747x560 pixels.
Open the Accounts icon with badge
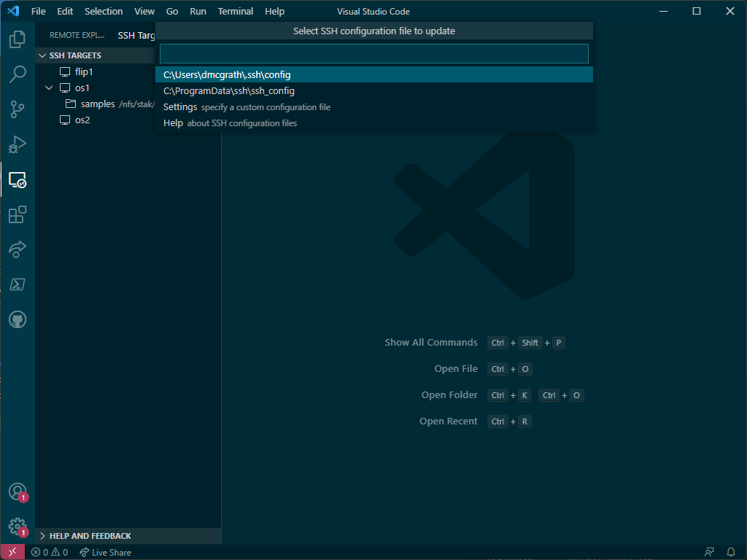pos(18,492)
